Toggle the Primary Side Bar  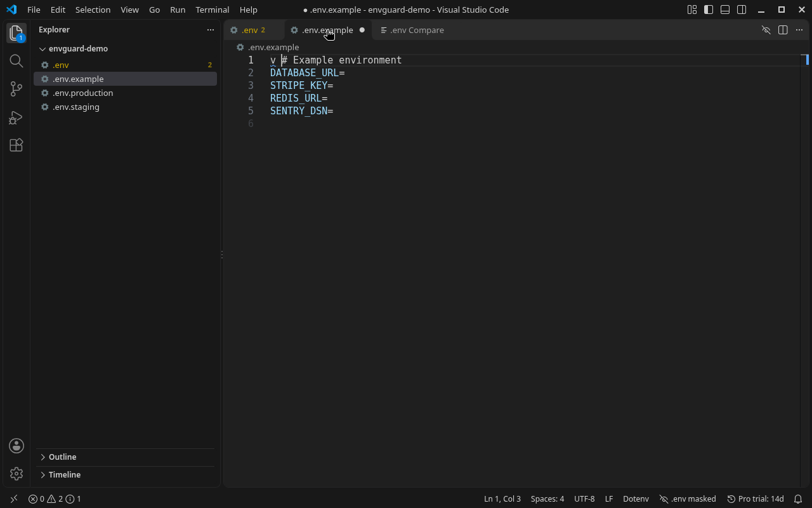709,10
